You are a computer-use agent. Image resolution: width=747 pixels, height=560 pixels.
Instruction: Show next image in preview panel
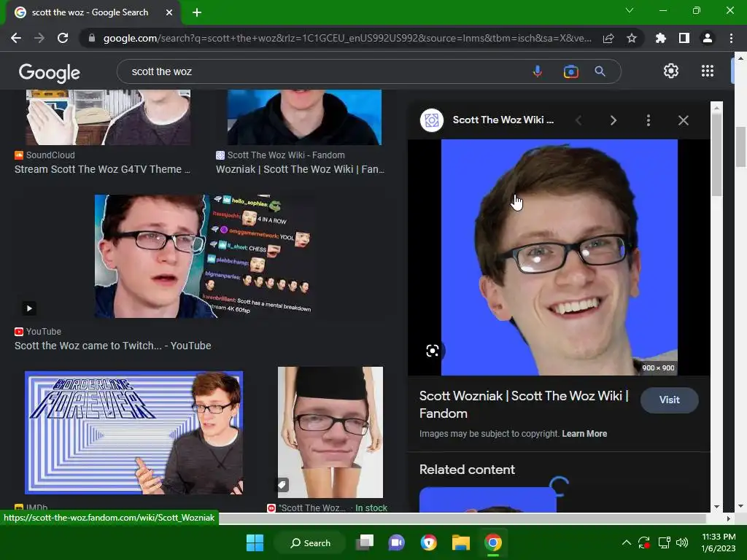(613, 120)
